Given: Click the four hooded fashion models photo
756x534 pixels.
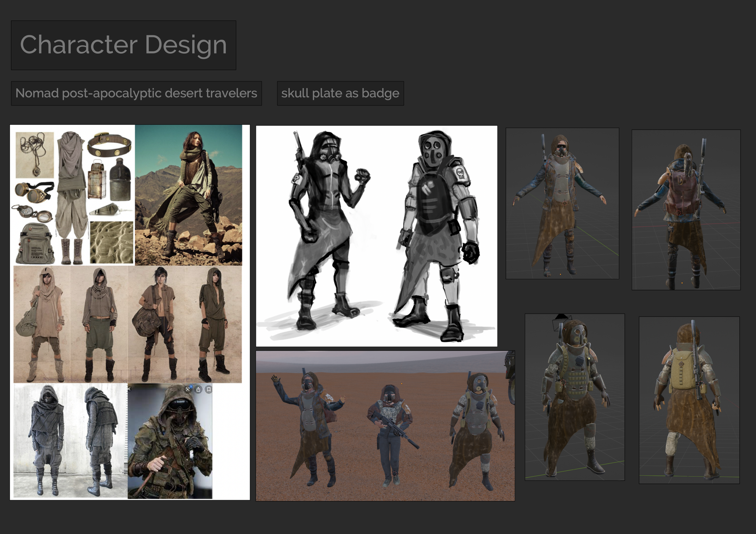Looking at the screenshot, I should click(127, 324).
